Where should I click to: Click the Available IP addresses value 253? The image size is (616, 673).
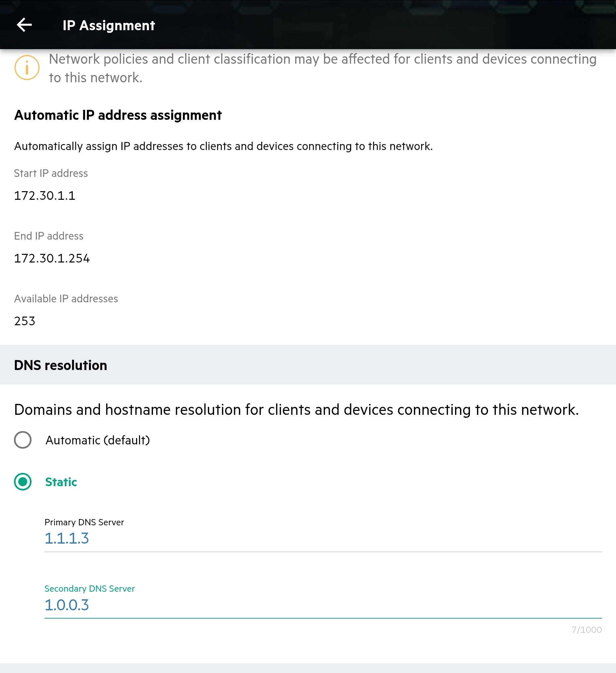[24, 321]
